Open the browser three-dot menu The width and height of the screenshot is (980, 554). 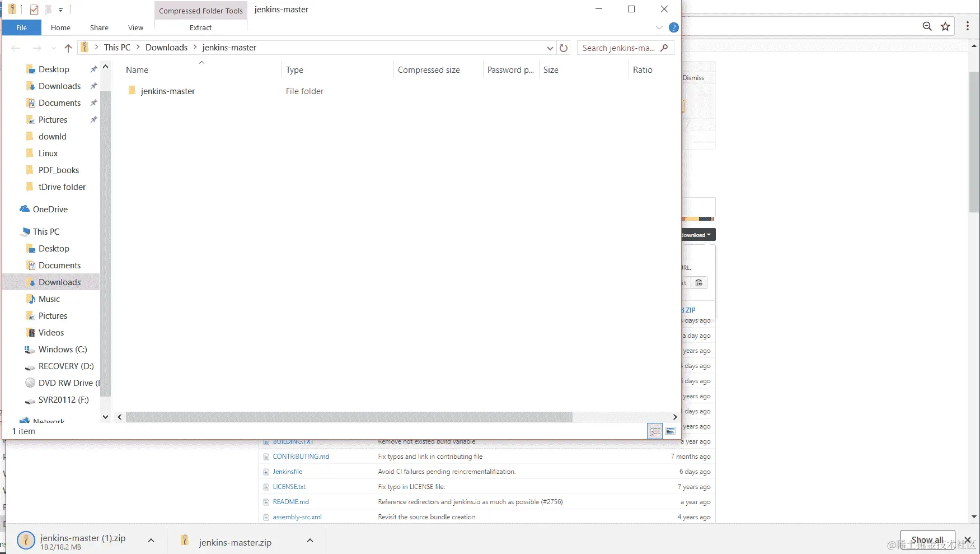968,26
